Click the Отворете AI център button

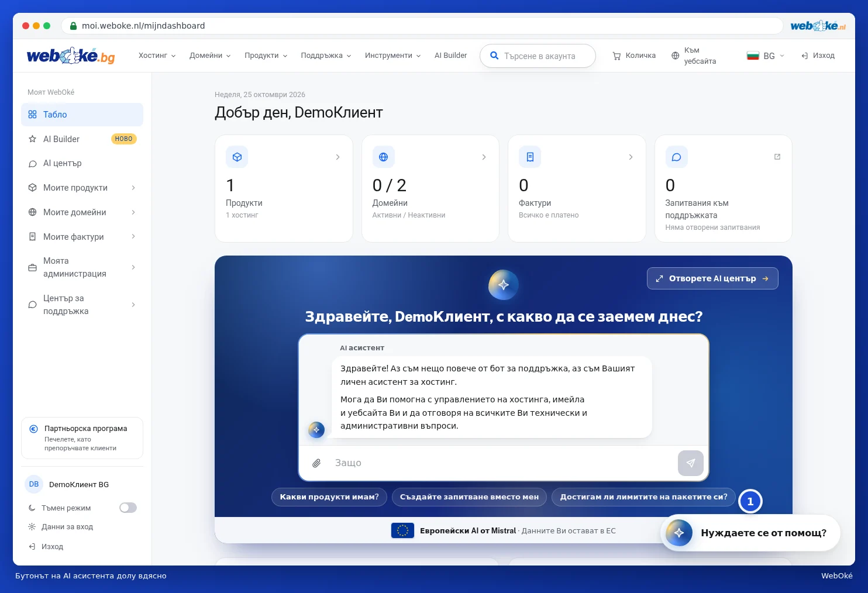(x=712, y=278)
